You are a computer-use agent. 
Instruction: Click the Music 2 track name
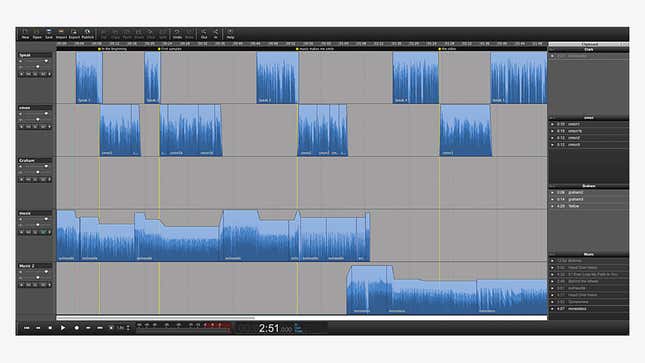[x=27, y=266]
